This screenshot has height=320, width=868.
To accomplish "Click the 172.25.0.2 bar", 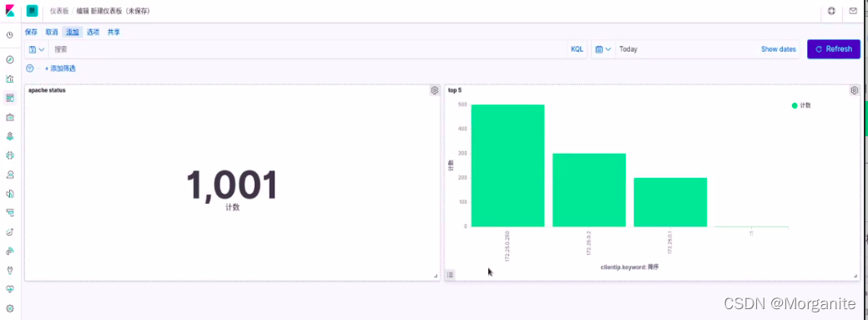I will click(589, 190).
